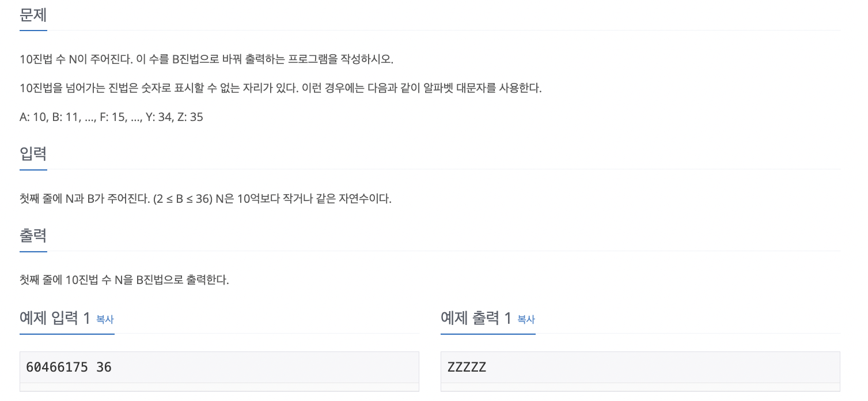Click the 입력 section heading
868x401 pixels.
click(x=33, y=154)
